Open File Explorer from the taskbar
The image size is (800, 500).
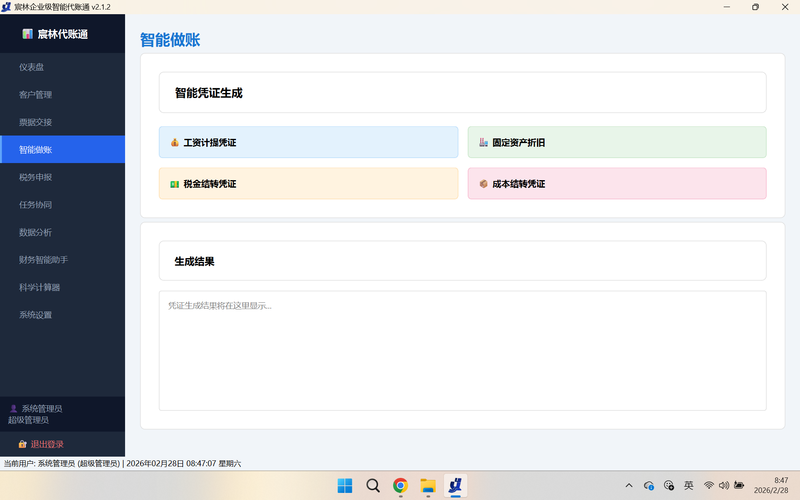pos(428,486)
